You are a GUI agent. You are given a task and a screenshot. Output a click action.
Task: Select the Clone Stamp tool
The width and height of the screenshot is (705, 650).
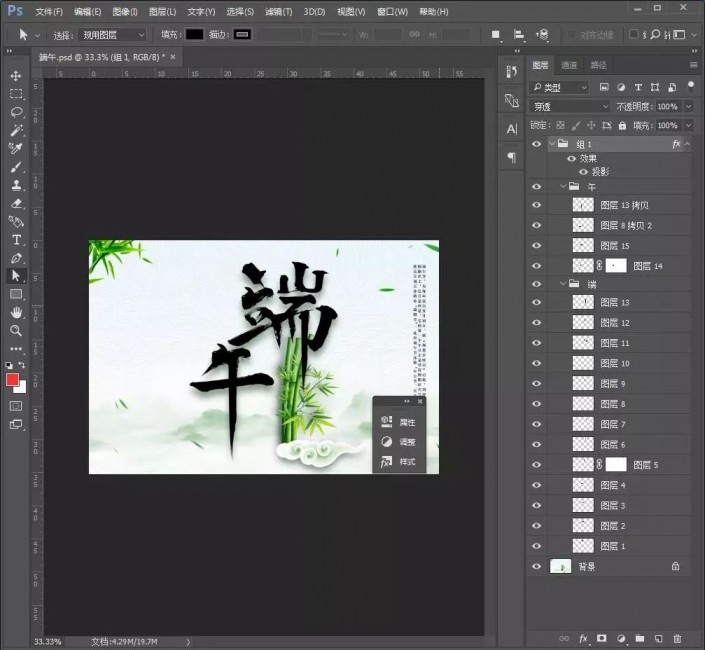point(16,185)
